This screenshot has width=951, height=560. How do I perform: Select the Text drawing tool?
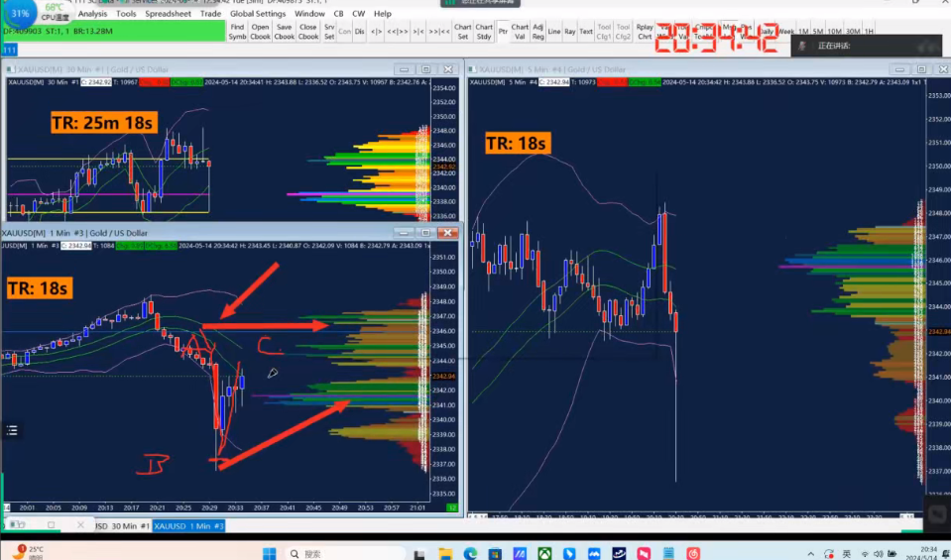(586, 32)
